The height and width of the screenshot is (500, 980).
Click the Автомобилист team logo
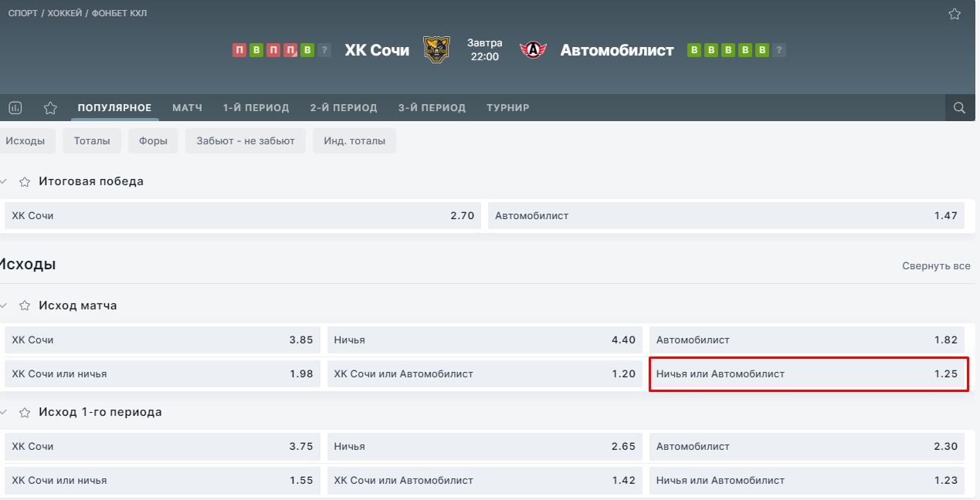point(533,50)
